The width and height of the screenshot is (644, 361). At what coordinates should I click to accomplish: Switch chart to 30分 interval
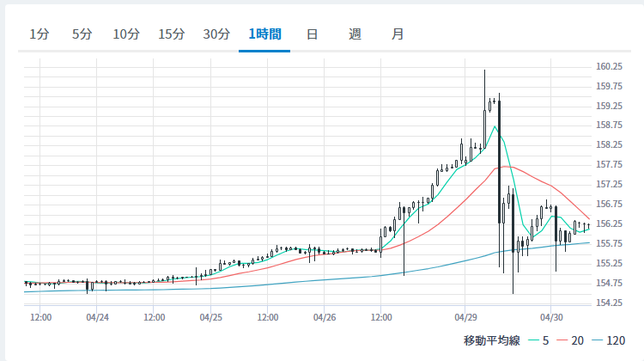tap(216, 34)
